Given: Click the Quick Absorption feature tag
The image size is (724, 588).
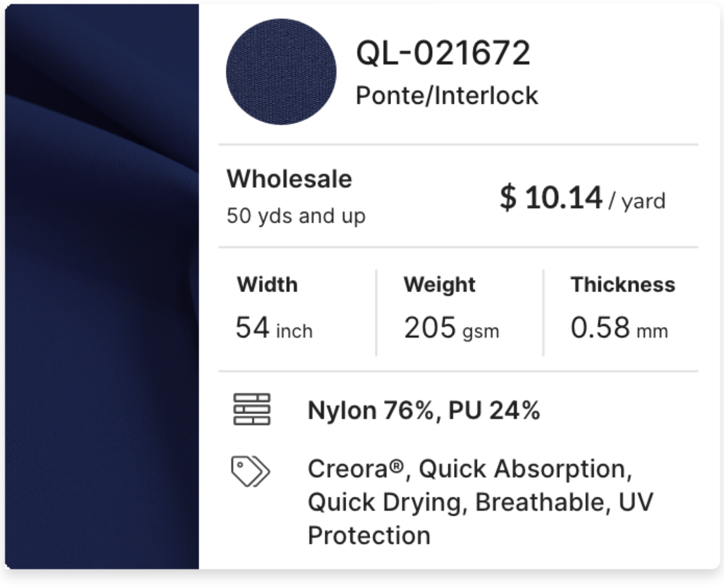Looking at the screenshot, I should coord(525,469).
